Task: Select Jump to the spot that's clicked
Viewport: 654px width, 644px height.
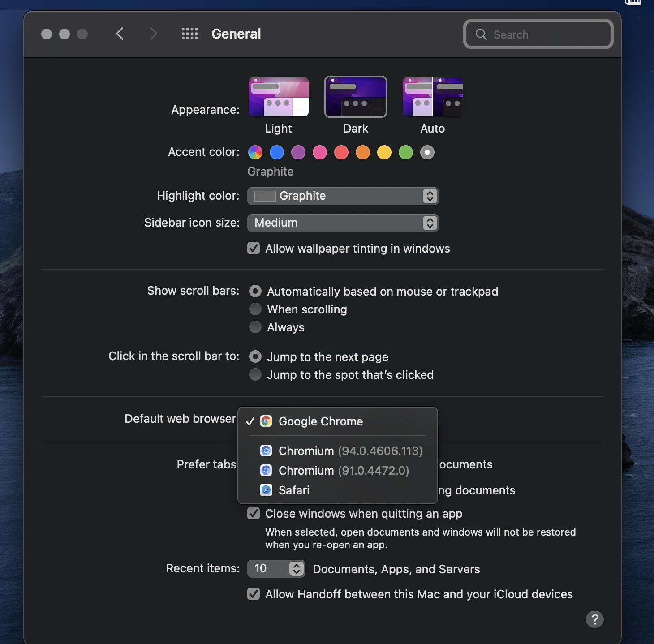Action: tap(255, 375)
